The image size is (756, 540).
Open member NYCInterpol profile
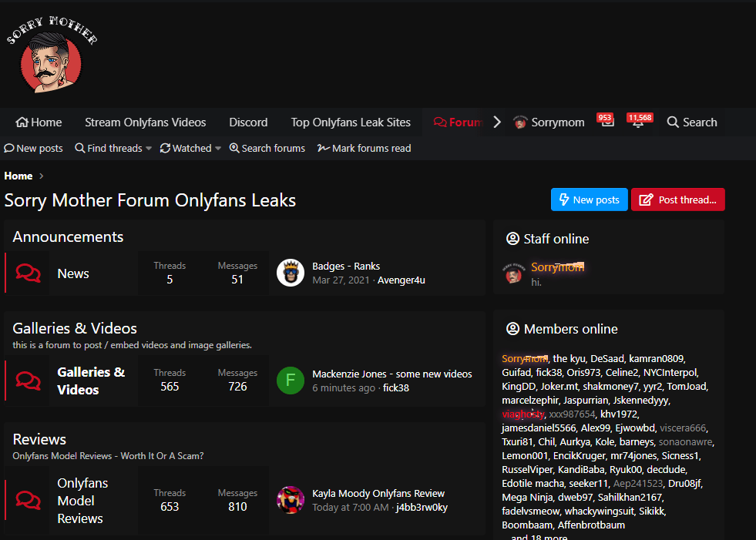(x=670, y=373)
